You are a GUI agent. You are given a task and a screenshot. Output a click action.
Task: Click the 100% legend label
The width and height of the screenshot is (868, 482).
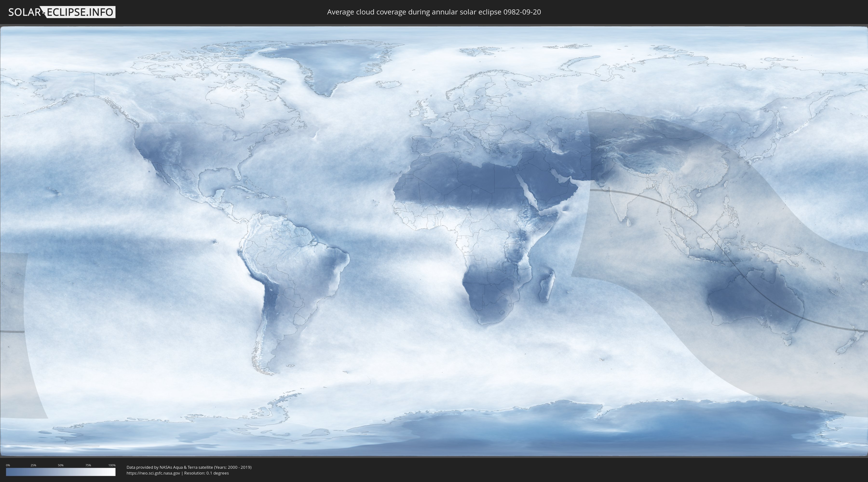pyautogui.click(x=112, y=465)
